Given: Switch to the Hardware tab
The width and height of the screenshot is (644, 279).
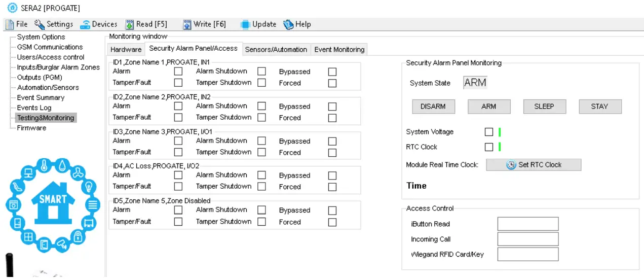Looking at the screenshot, I should [126, 49].
